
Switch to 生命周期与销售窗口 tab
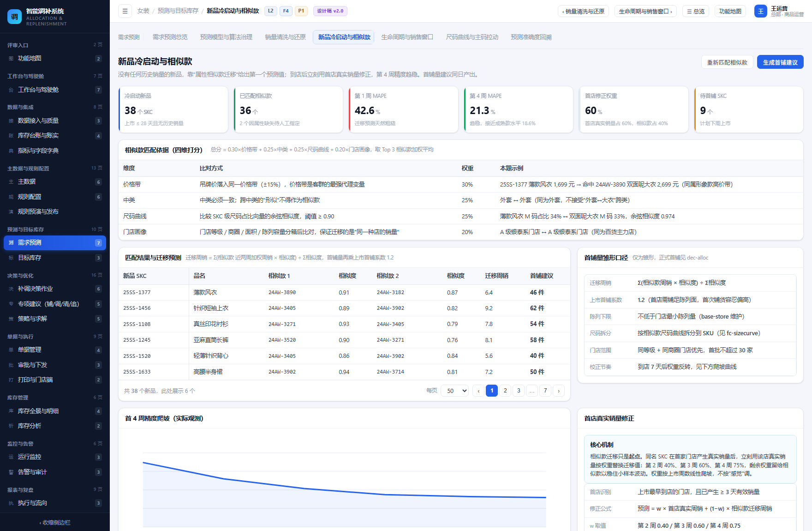[x=407, y=37]
